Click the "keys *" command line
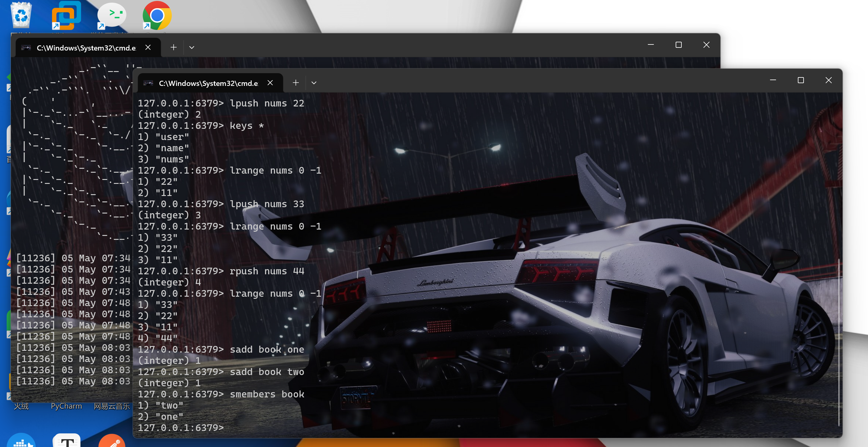Viewport: 868px width, 447px height. click(201, 125)
